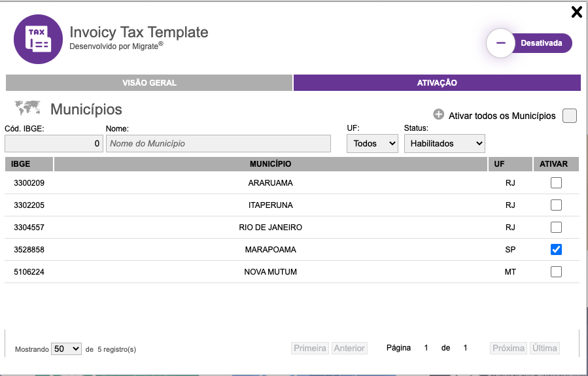
Task: Click the plus icon beside Ativar todos
Action: click(439, 116)
